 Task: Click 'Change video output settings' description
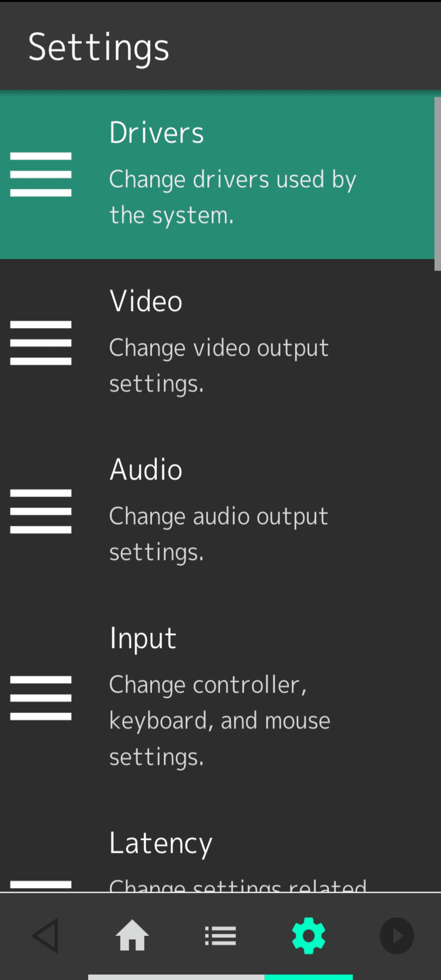pyautogui.click(x=218, y=365)
